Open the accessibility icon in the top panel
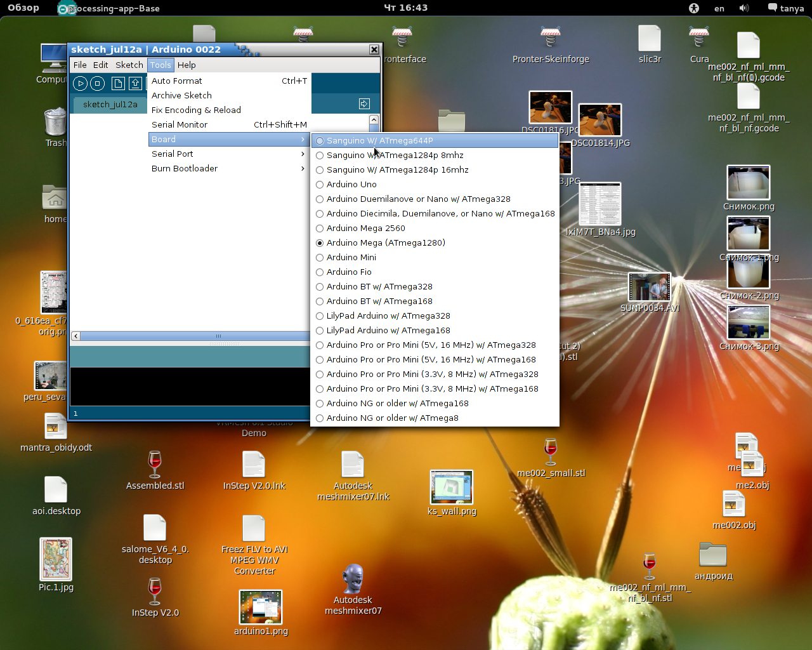This screenshot has width=812, height=650. 694,8
